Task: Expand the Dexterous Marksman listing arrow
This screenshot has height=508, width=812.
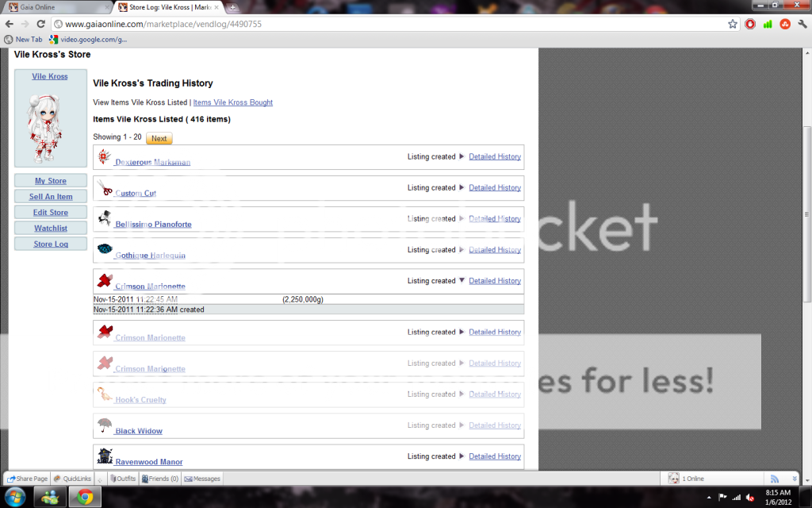Action: click(462, 156)
